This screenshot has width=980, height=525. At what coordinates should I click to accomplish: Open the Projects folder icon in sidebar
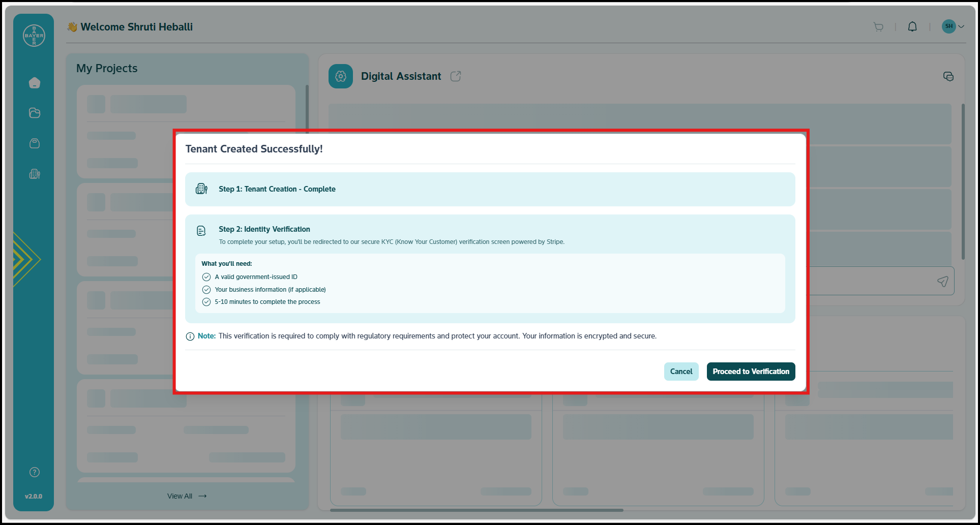(35, 113)
